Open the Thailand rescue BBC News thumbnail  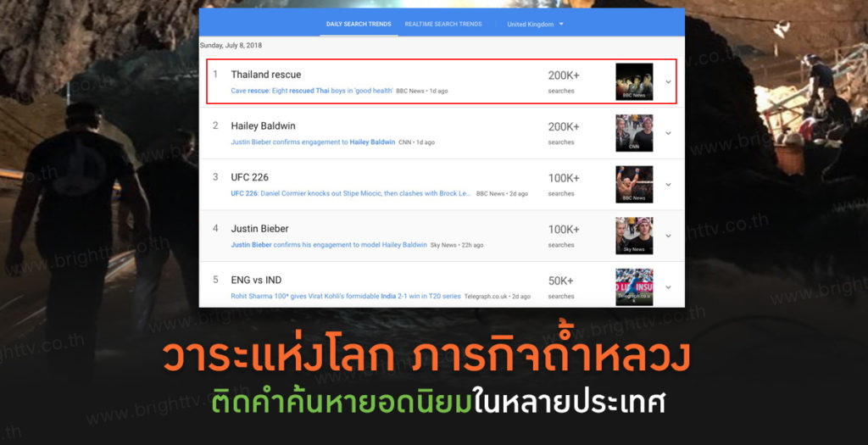[x=634, y=82]
